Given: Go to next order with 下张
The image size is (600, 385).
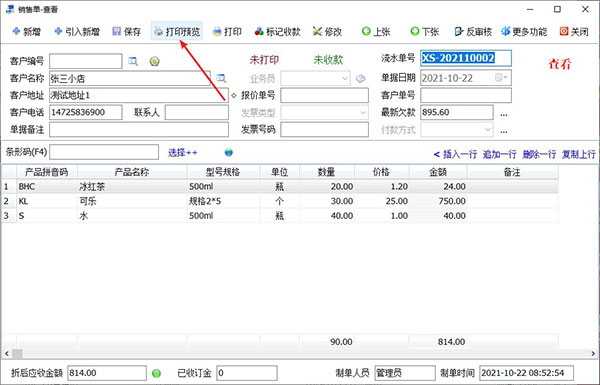Looking at the screenshot, I should point(424,31).
